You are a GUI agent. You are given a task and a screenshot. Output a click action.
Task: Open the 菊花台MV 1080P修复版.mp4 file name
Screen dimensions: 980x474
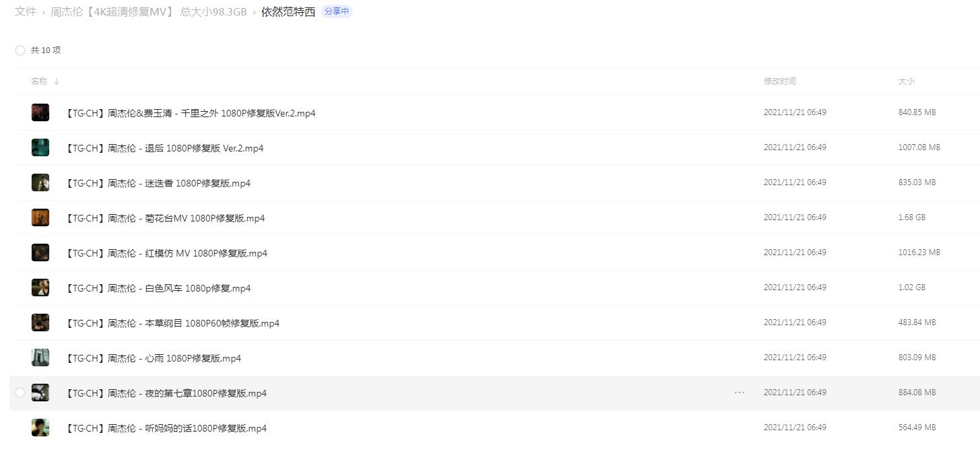click(x=166, y=218)
